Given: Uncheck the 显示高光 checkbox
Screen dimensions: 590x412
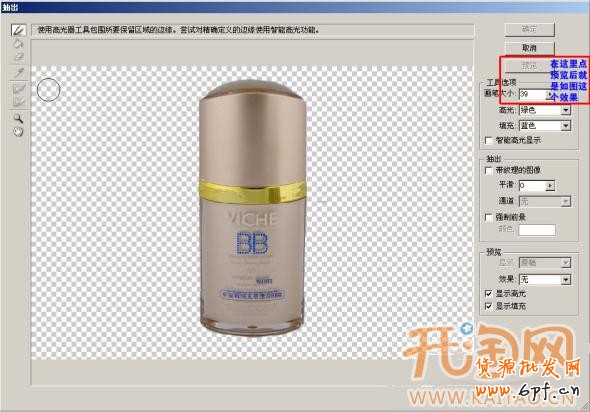Looking at the screenshot, I should pyautogui.click(x=488, y=293).
